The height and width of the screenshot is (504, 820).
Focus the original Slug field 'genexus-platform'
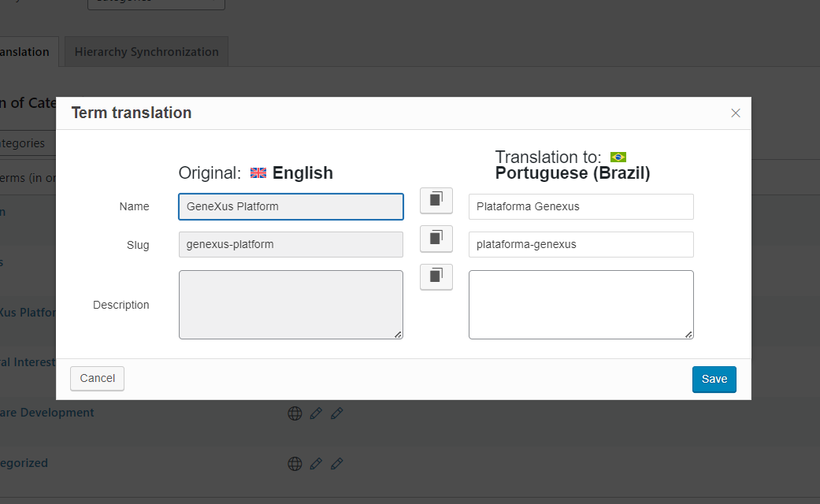click(291, 245)
